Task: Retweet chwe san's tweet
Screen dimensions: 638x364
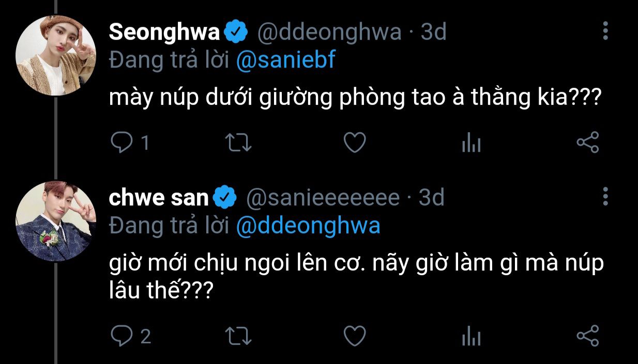Action: point(240,337)
